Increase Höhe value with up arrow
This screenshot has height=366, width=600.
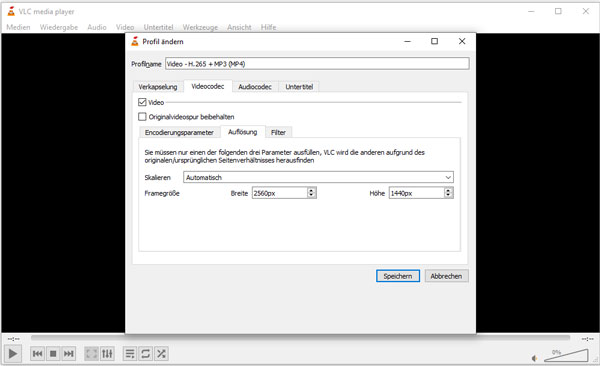pos(448,190)
